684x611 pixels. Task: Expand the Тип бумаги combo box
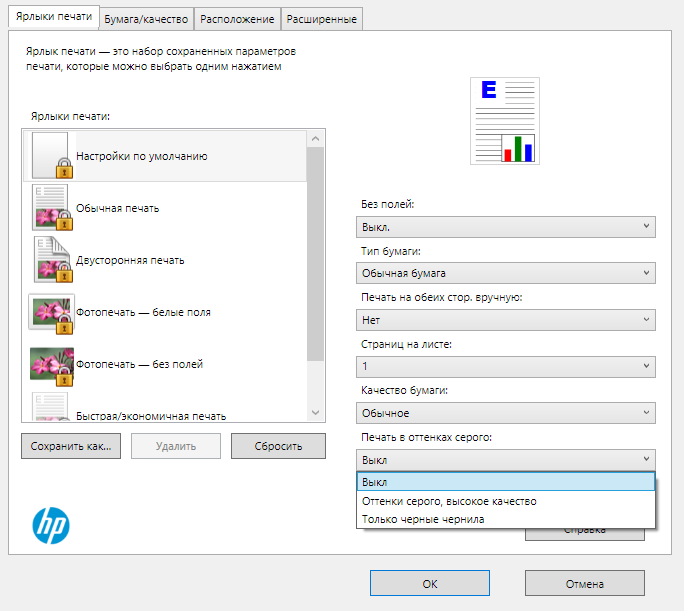505,273
